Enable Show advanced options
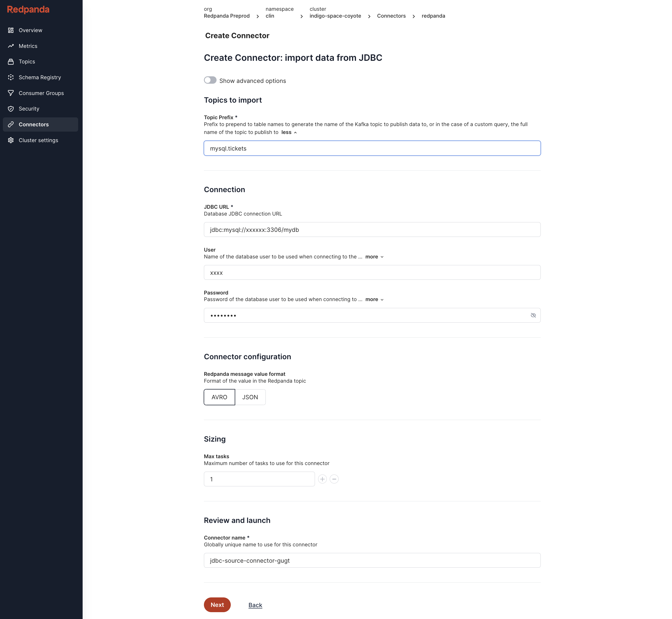Screen dimensions: 672x619 pos(210,80)
